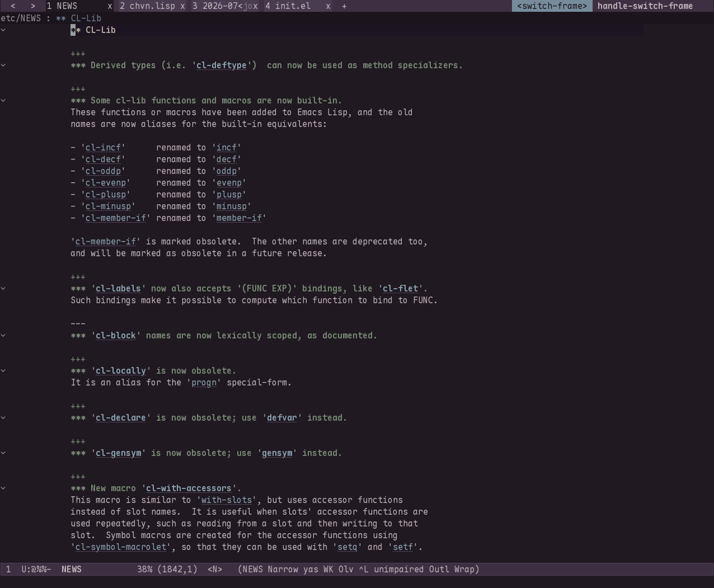Collapse the 'cl-gensym' heading fold arrow
This screenshot has height=588, width=714.
(x=3, y=453)
